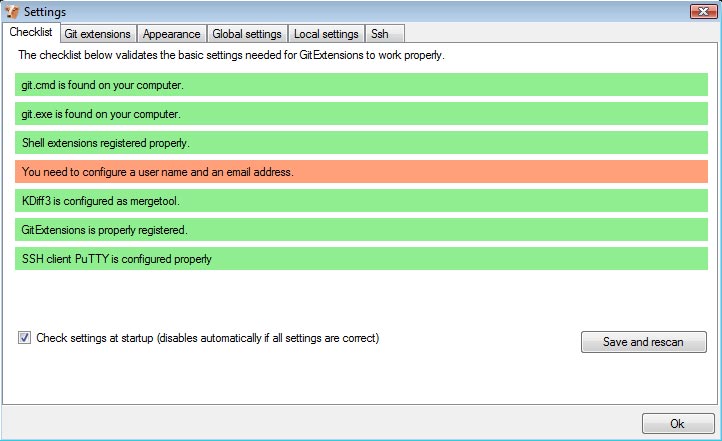Image resolution: width=722 pixels, height=441 pixels.
Task: Uncheck 'Check settings at startup' checkbox
Action: [x=24, y=338]
